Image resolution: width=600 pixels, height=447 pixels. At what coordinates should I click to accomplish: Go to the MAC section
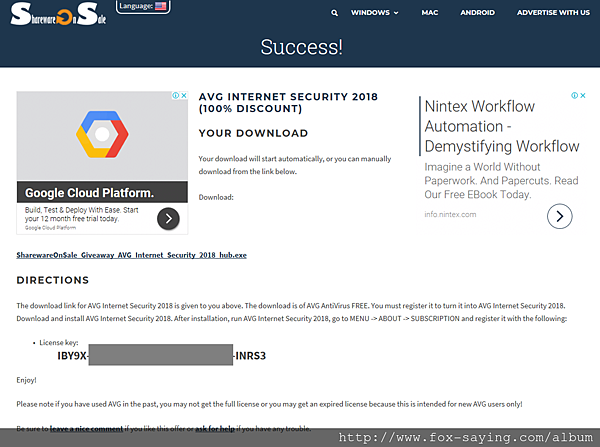pos(430,13)
